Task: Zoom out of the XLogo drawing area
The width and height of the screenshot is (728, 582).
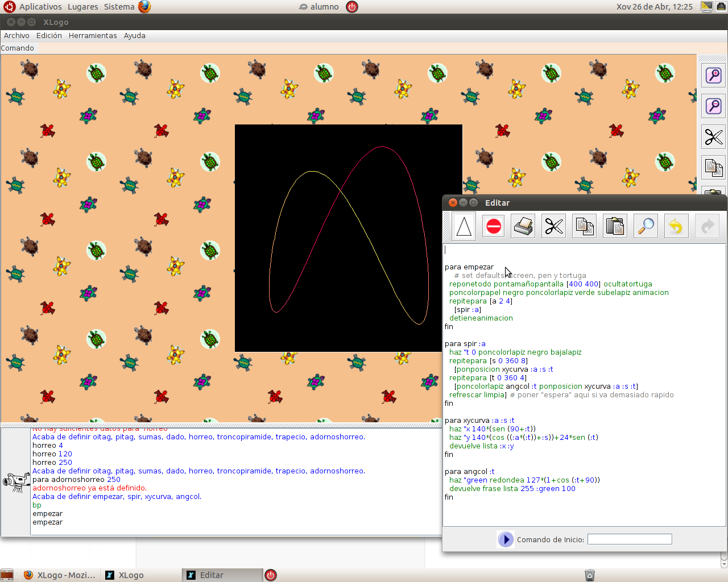Action: coord(714,106)
